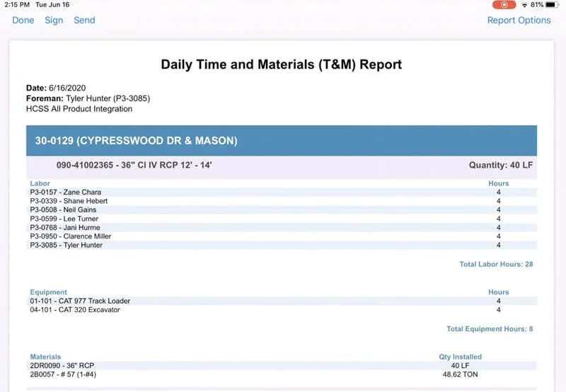The width and height of the screenshot is (566, 392).
Task: Select labor row P3-0768 - Jani Hurme
Action: coord(282,228)
